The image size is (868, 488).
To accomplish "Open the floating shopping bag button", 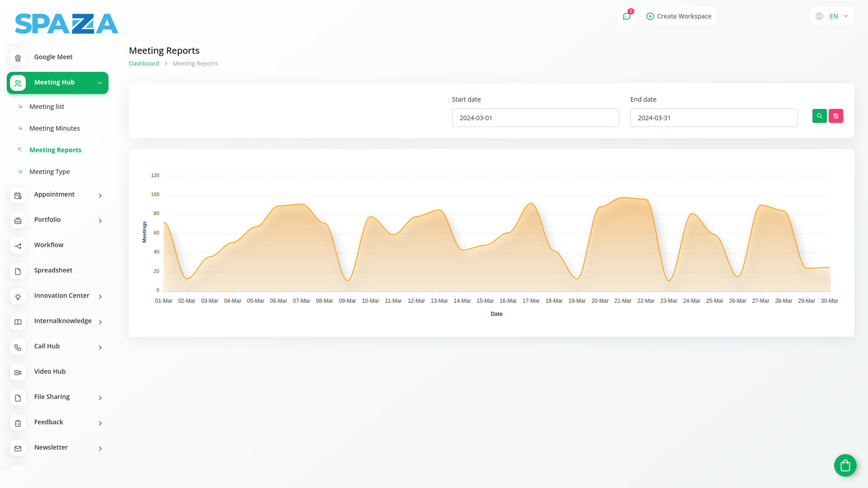I will point(845,465).
